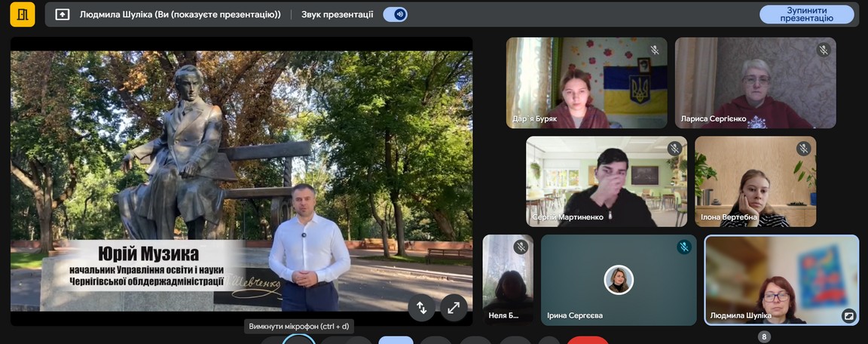Click the muted mic icon on Ілона Вертебна

pyautogui.click(x=804, y=149)
